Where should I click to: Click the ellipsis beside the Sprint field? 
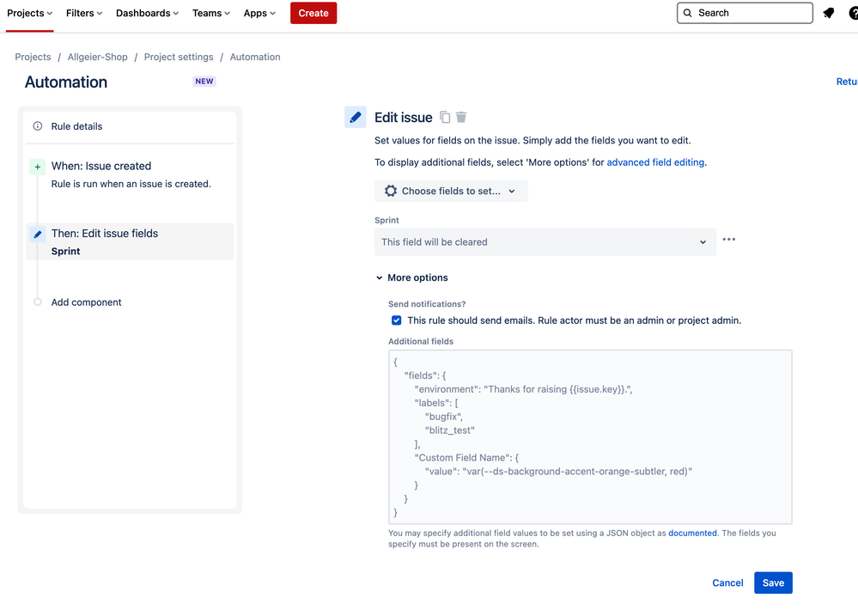tap(728, 239)
